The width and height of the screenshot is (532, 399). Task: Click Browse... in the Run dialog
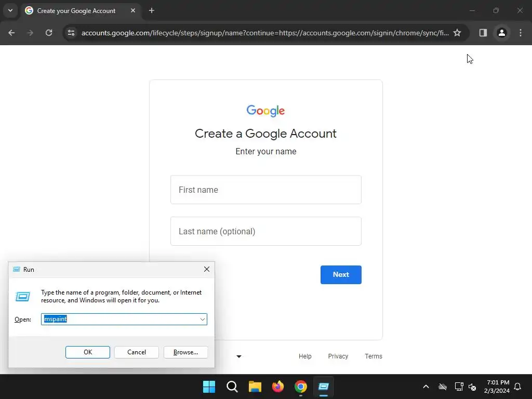[x=185, y=352]
